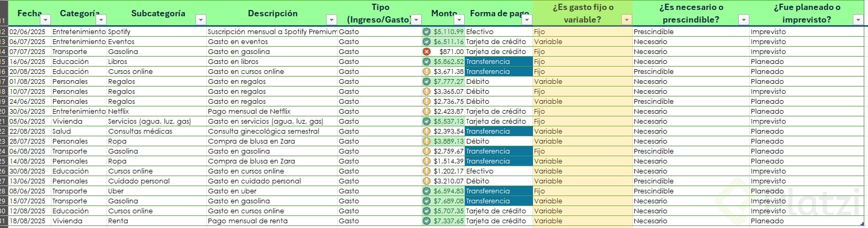Select the Consulta ginecológica semestral cell
The image size is (868, 228).
[263, 132]
